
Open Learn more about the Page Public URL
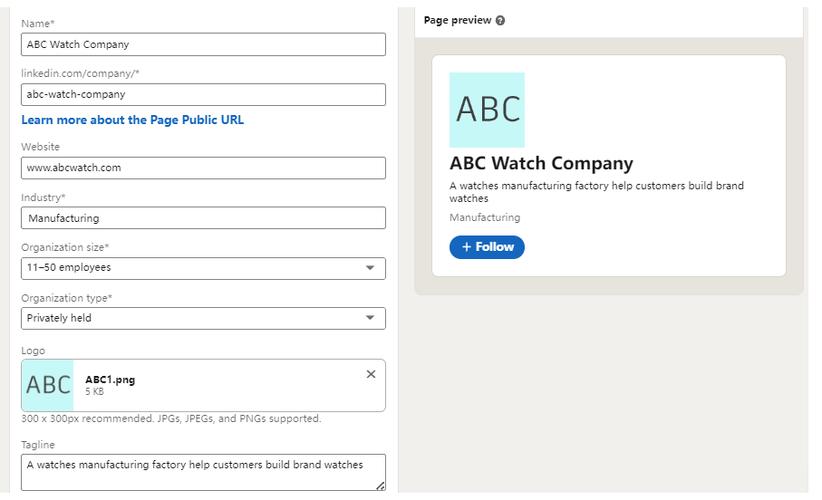[x=132, y=120]
